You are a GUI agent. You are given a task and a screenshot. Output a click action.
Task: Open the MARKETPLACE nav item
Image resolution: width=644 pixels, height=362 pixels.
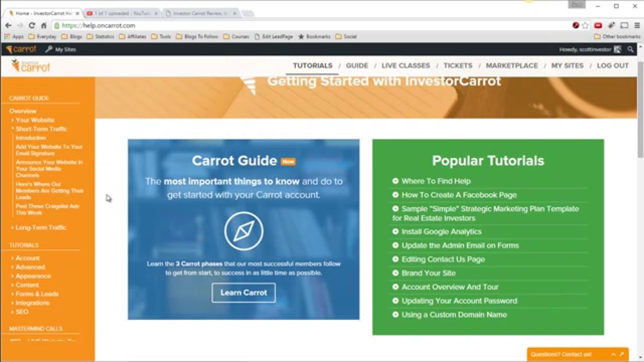point(512,65)
